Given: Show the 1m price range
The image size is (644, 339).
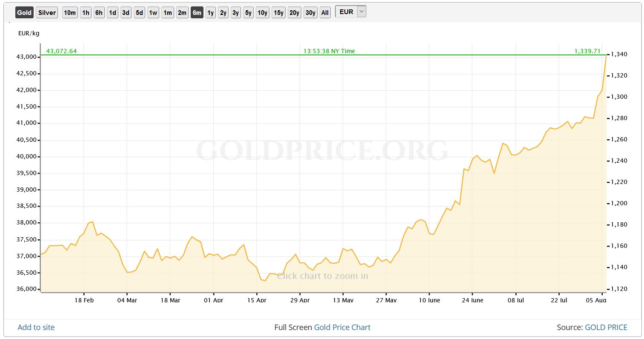Looking at the screenshot, I should point(168,12).
